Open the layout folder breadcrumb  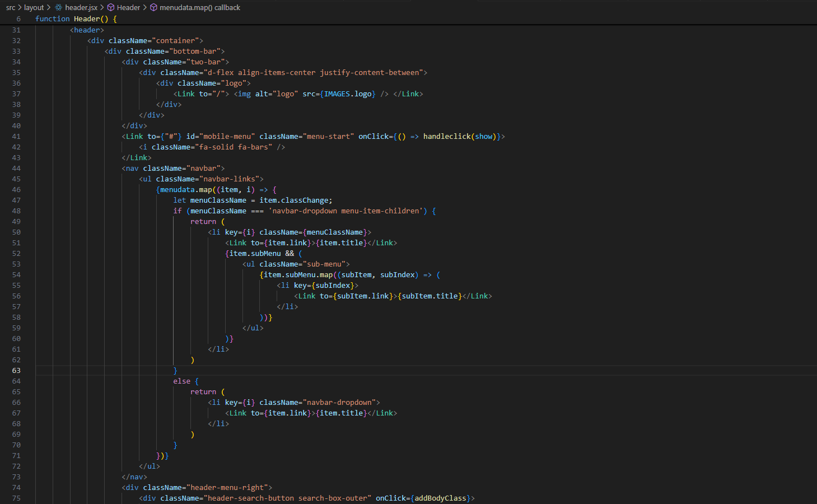point(34,7)
